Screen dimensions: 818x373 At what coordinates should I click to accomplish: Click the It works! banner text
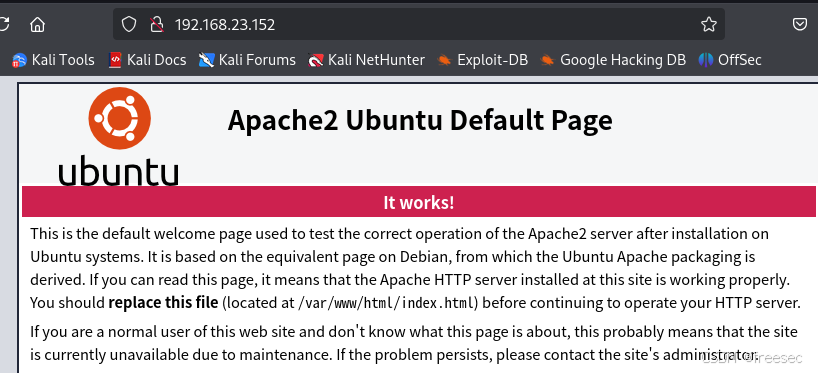(418, 202)
